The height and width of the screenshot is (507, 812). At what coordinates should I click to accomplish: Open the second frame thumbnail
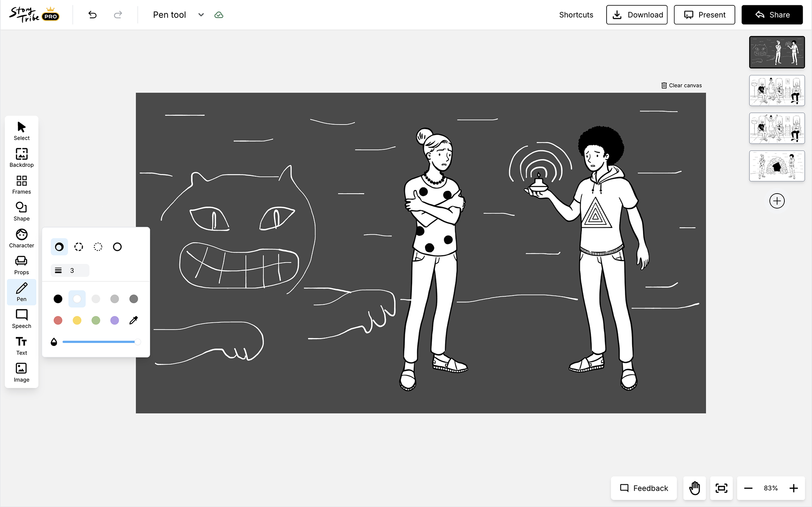point(776,90)
